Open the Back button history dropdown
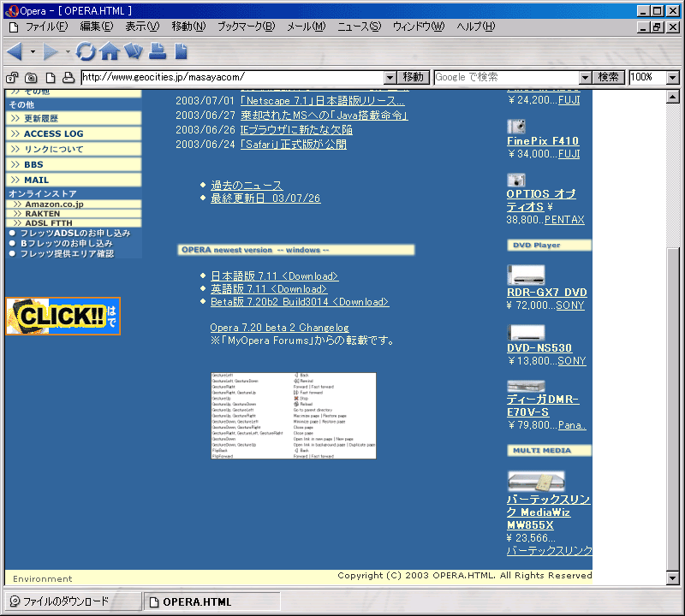685x616 pixels. (x=33, y=51)
